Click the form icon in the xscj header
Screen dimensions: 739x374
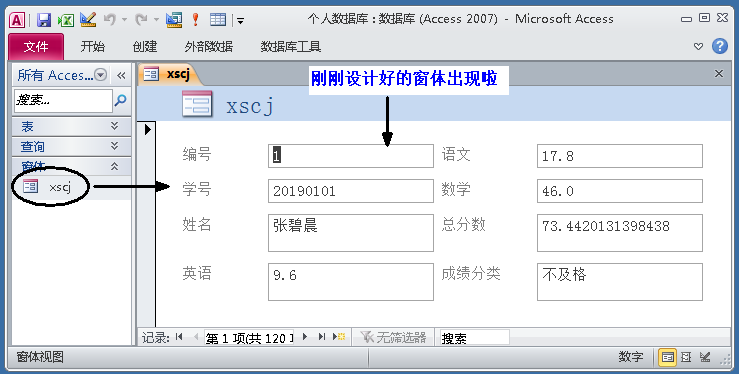[x=197, y=104]
